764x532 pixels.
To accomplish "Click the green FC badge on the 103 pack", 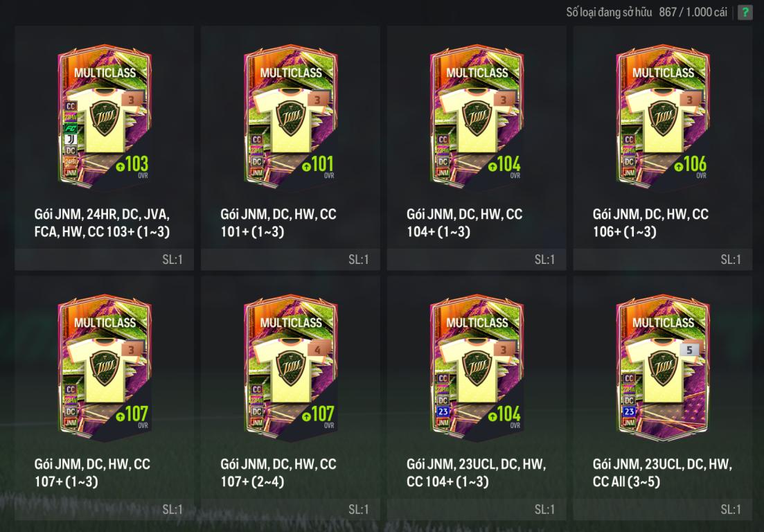I will pyautogui.click(x=71, y=129).
